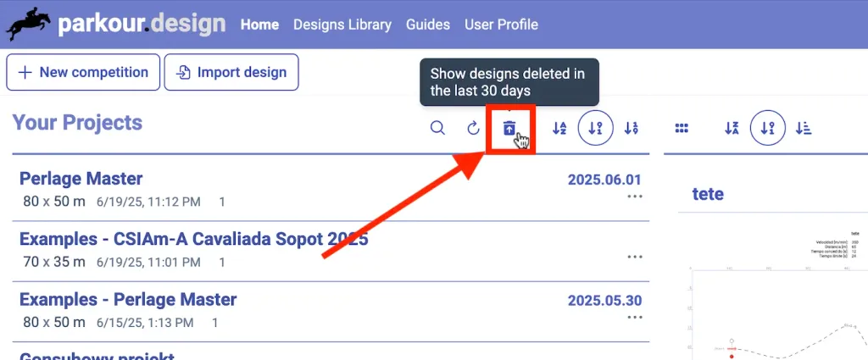Screen dimensions: 868x360
Task: Open the User Profile page
Action: 501,25
